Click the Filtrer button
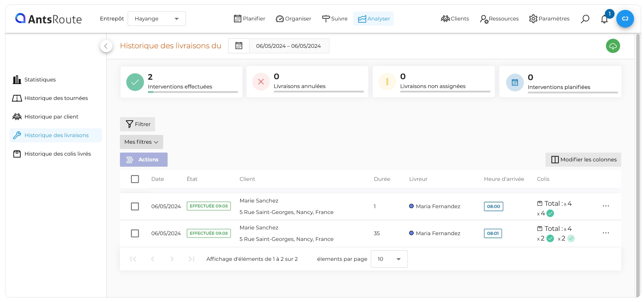The image size is (644, 302). pyautogui.click(x=137, y=124)
